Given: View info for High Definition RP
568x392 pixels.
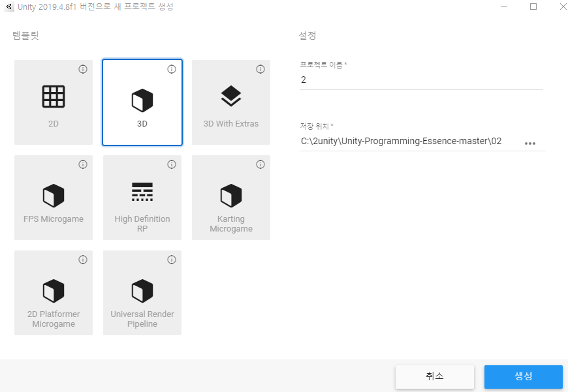Looking at the screenshot, I should pyautogui.click(x=172, y=164).
